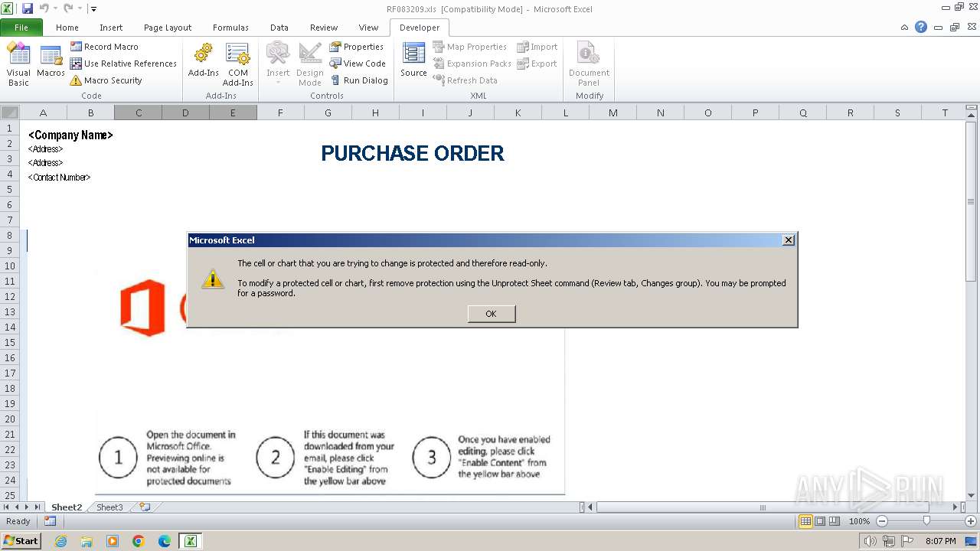This screenshot has height=551, width=980.
Task: Click the macro recording status bar icon
Action: coord(50,521)
